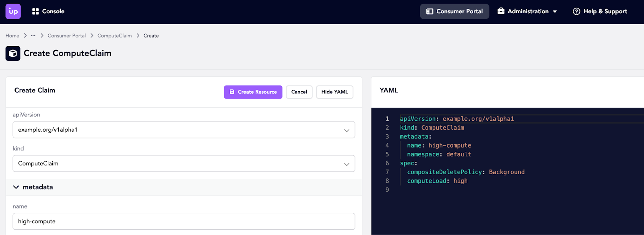Click the name field label
The width and height of the screenshot is (644, 235).
[x=20, y=206]
